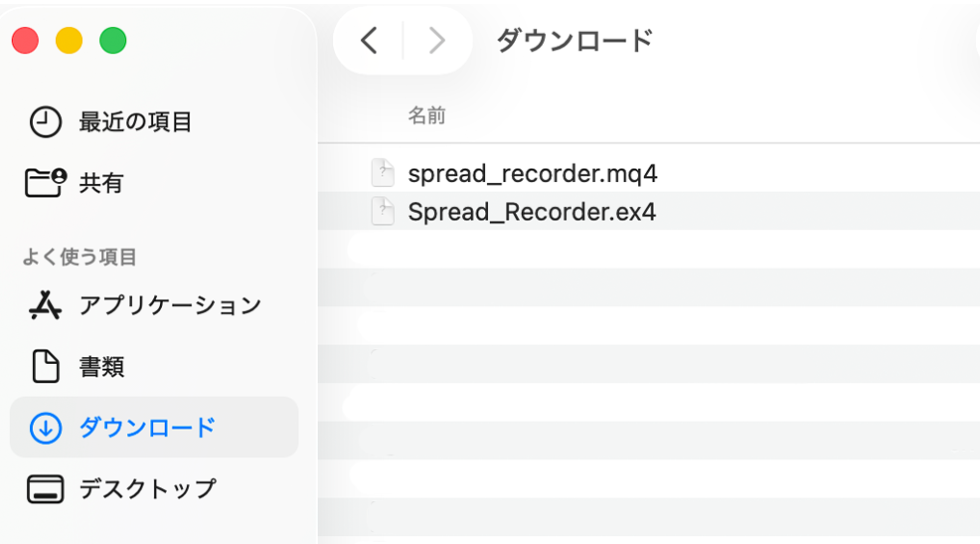Click the Spread_Recorder.ex4 file icon
The height and width of the screenshot is (544, 980).
383,212
